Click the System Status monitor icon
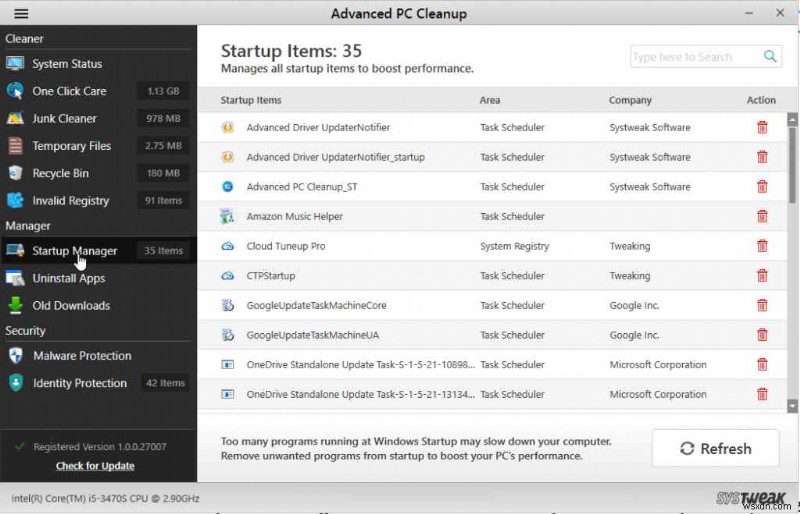The width and height of the screenshot is (800, 514). pos(15,64)
